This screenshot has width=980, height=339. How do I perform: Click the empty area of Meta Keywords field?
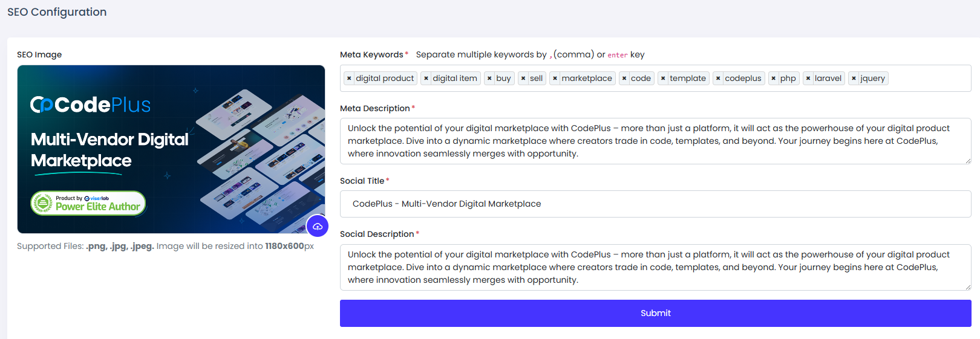(x=929, y=79)
